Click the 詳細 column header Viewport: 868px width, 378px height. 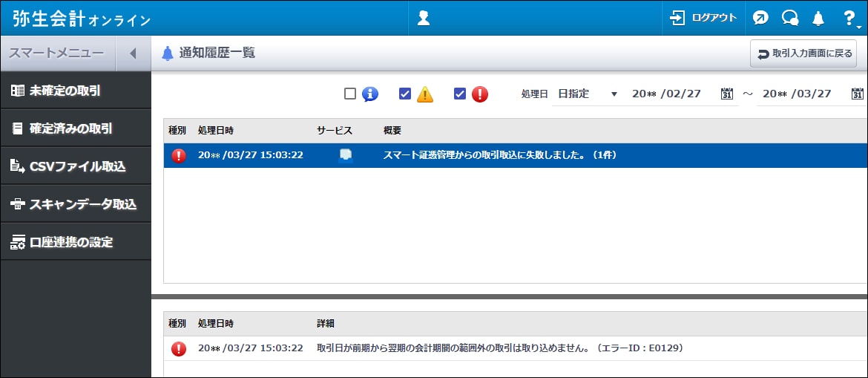point(326,324)
